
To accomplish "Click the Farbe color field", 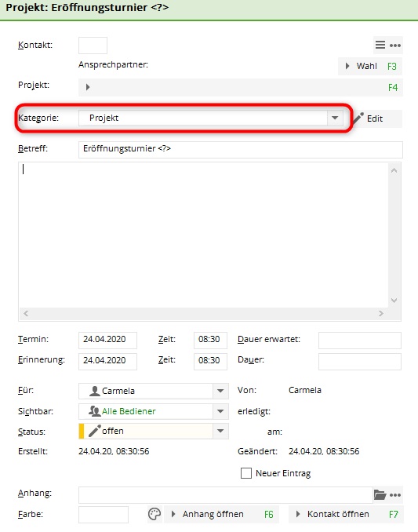I will 104,515.
